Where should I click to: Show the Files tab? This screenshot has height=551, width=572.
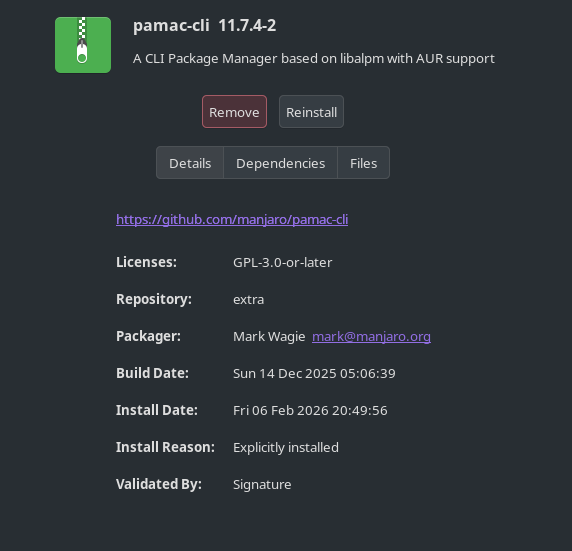pyautogui.click(x=363, y=163)
